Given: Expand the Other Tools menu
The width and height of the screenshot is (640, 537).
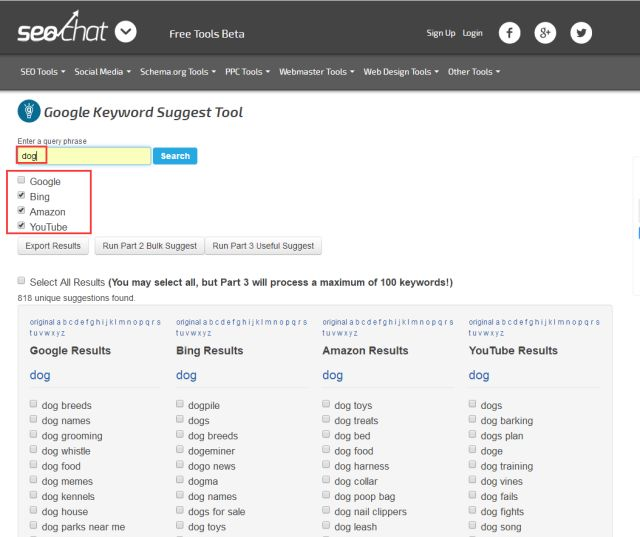Looking at the screenshot, I should pyautogui.click(x=474, y=72).
